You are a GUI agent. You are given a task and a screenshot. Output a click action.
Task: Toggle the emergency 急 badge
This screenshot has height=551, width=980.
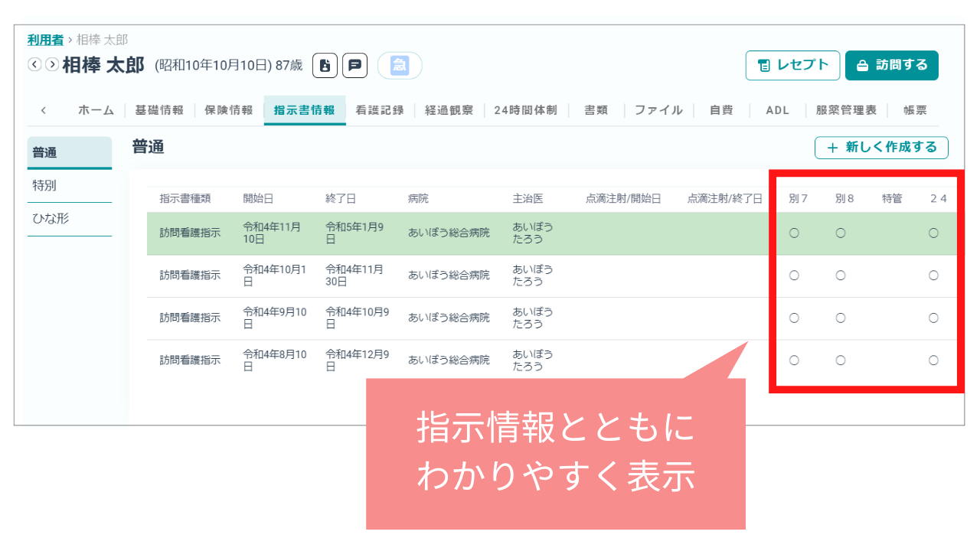coord(400,66)
